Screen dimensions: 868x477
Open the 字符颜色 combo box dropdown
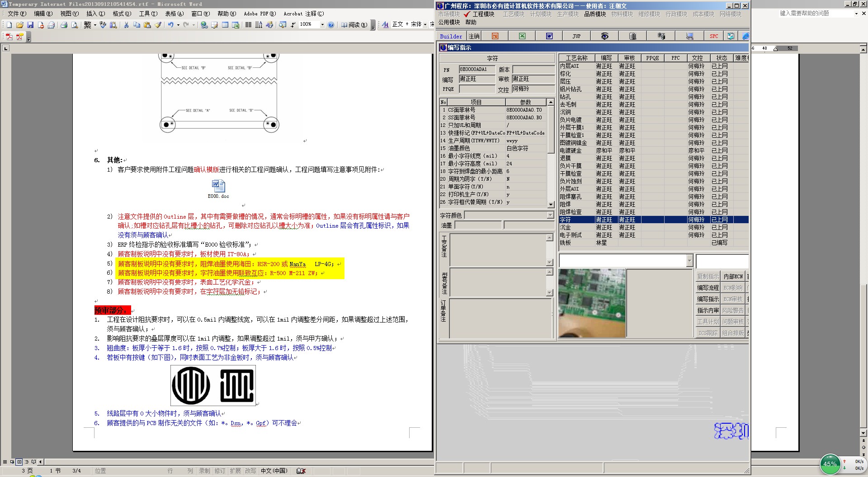(550, 215)
